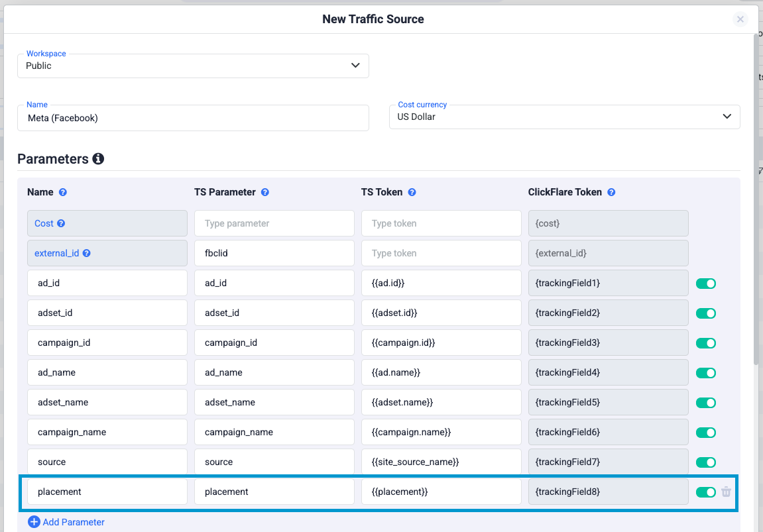This screenshot has width=763, height=532.
Task: Click the source name field
Action: [107, 462]
